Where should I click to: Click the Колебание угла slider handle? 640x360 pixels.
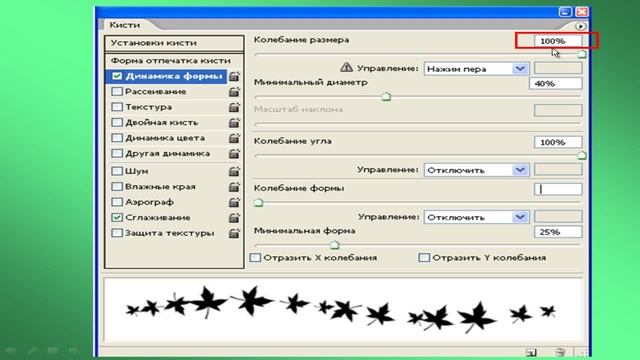582,156
